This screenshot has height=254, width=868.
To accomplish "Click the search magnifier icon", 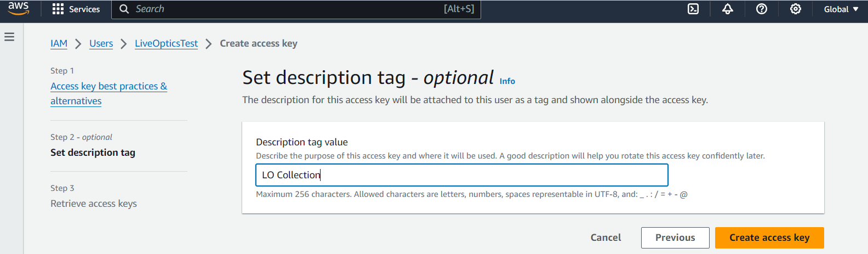I will [124, 9].
